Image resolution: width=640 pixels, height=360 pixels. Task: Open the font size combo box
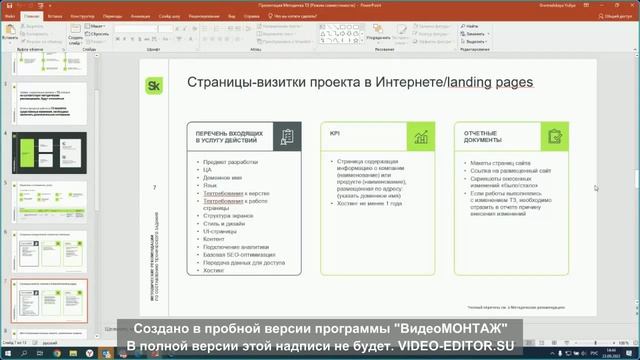pyautogui.click(x=165, y=29)
